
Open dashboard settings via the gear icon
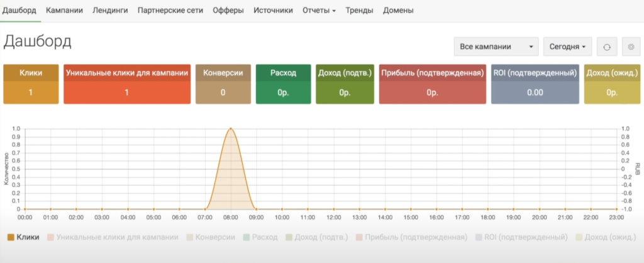tap(631, 47)
